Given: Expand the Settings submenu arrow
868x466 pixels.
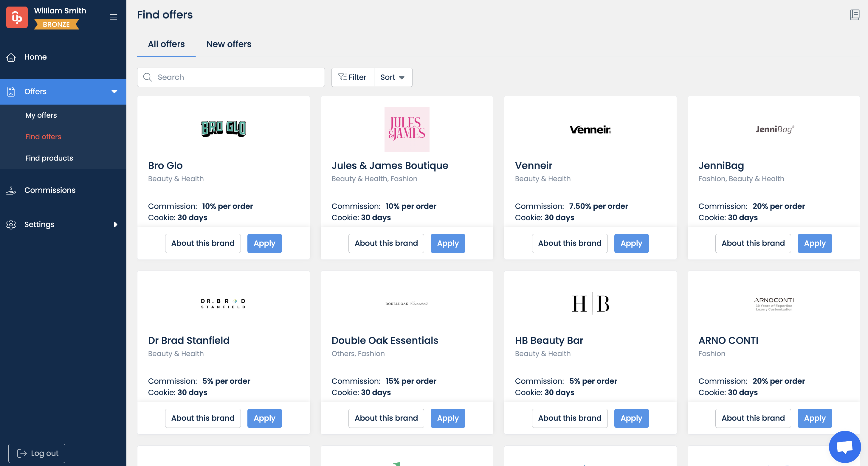Looking at the screenshot, I should pyautogui.click(x=115, y=225).
